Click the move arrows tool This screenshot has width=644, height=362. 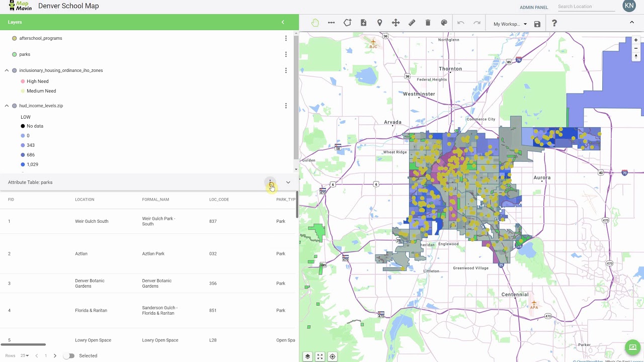click(x=395, y=23)
